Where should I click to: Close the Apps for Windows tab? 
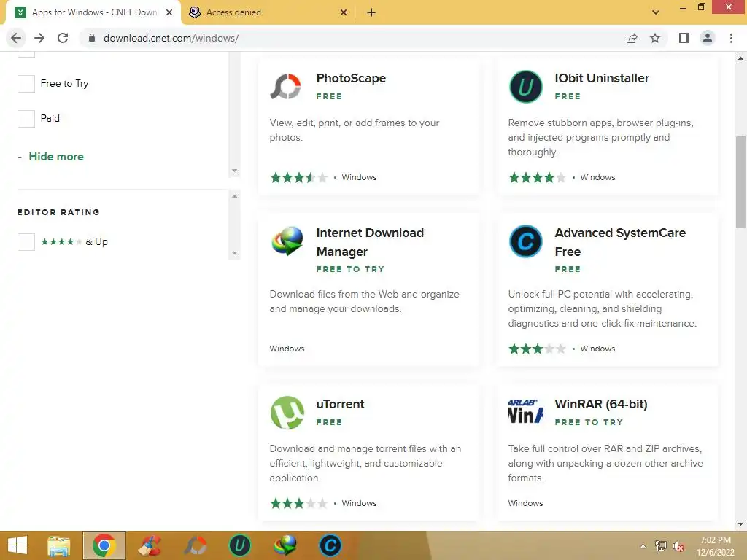click(169, 12)
